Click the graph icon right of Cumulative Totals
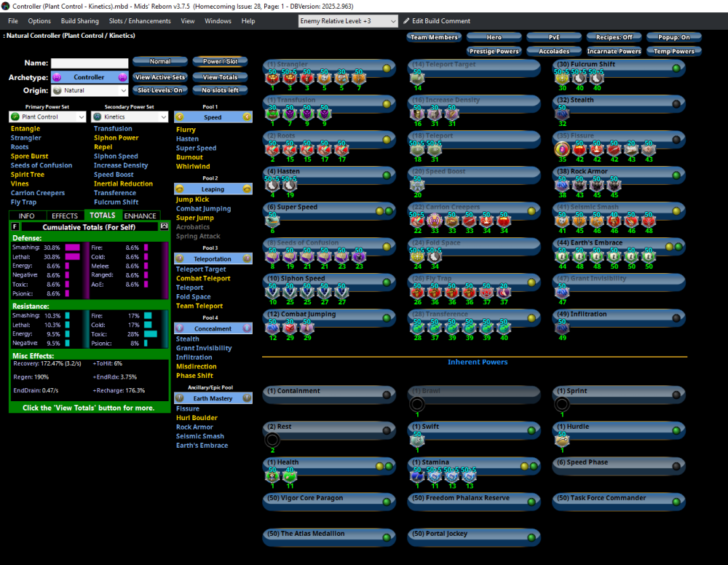 [x=164, y=226]
